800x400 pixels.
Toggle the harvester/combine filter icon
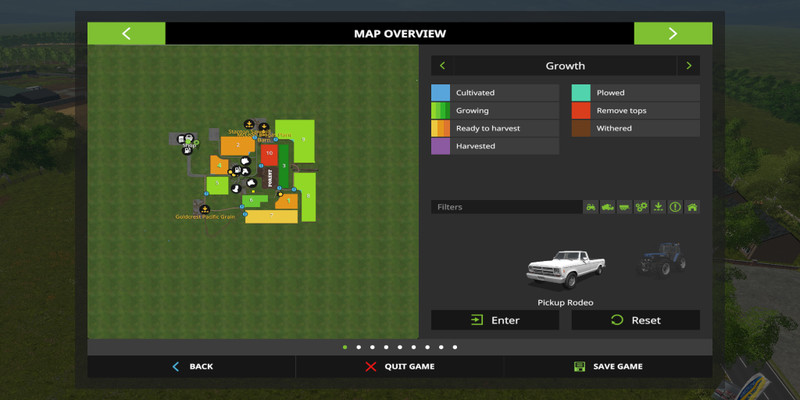point(608,207)
